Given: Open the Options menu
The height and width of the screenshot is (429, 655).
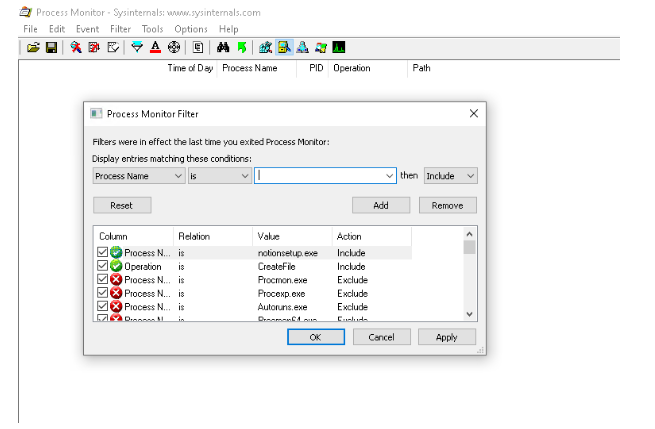Looking at the screenshot, I should coord(191,29).
